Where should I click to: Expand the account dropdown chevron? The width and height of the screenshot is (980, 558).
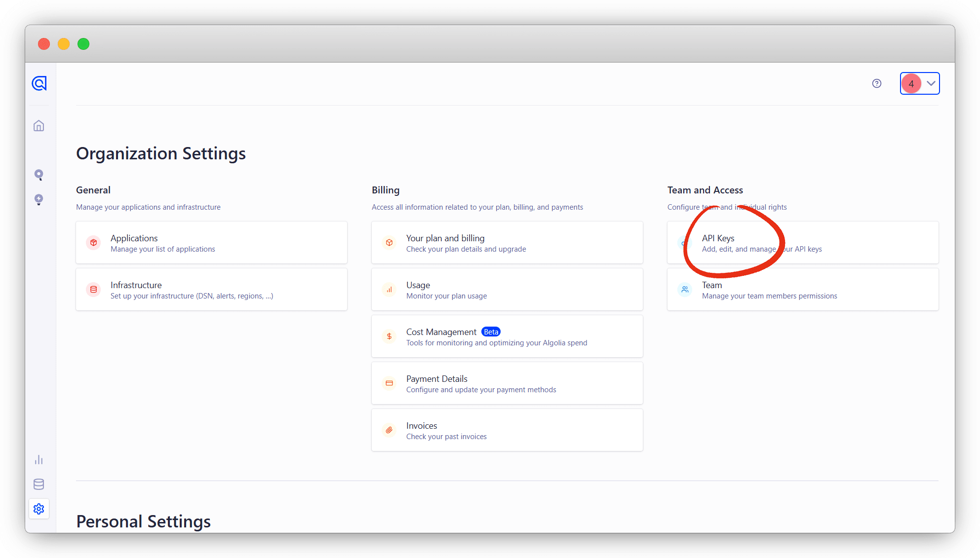click(931, 83)
